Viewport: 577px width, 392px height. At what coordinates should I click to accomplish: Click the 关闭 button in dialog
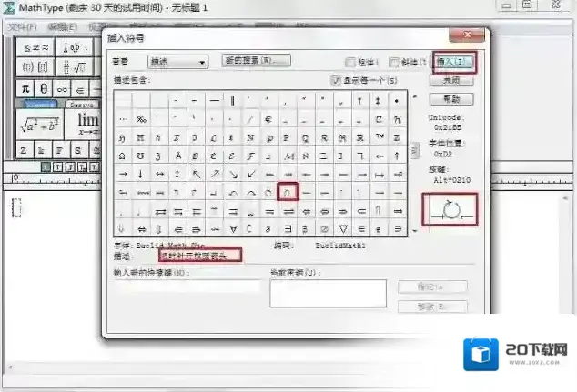tap(451, 81)
